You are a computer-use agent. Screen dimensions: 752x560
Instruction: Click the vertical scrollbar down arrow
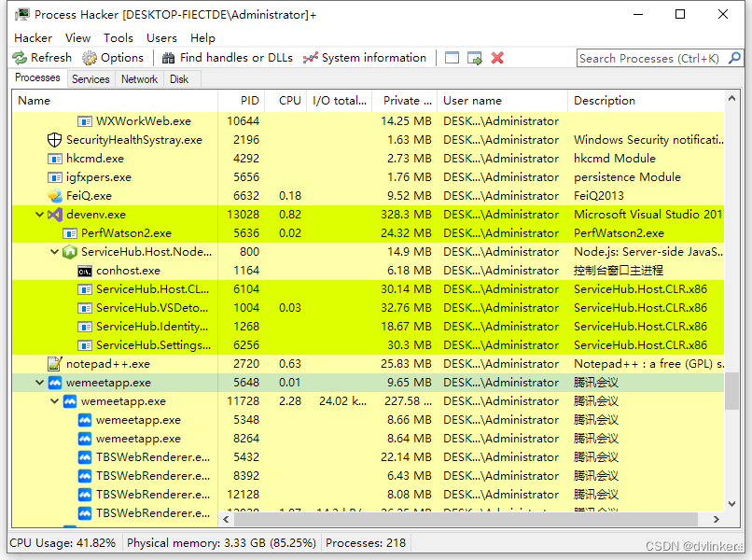[731, 503]
